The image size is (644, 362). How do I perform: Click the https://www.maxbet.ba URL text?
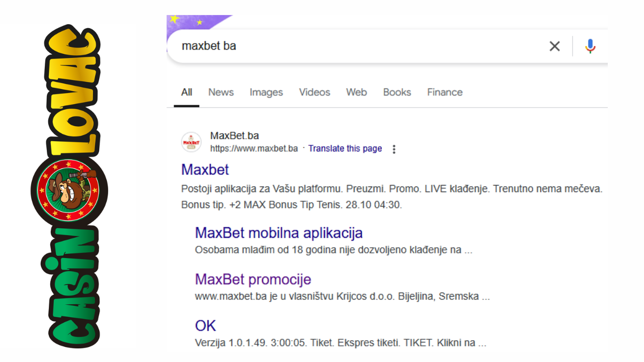point(254,149)
